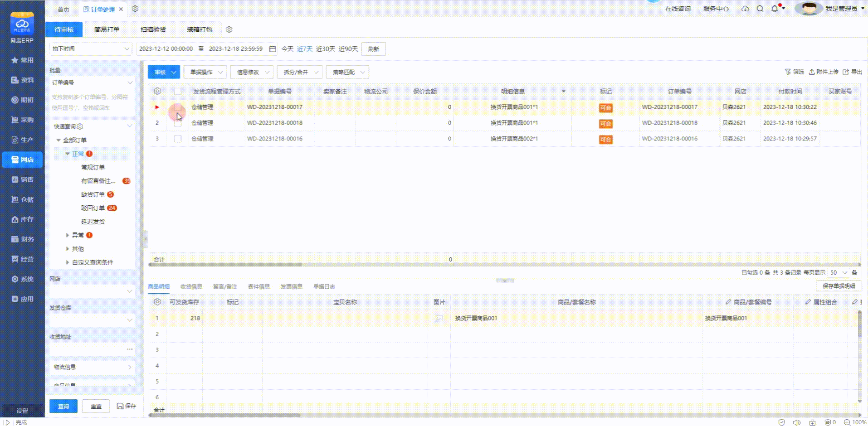Image resolution: width=868 pixels, height=426 pixels.
Task: Open calendar picker for date range
Action: [273, 49]
